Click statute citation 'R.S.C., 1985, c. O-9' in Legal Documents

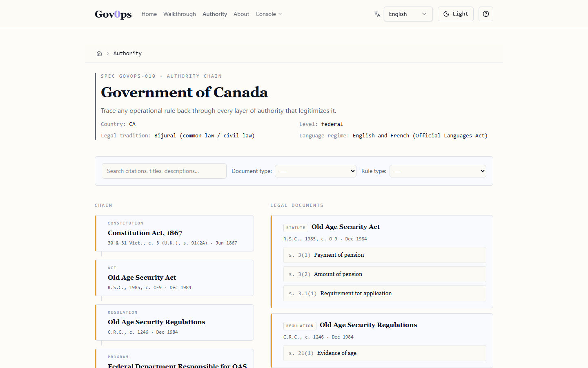pyautogui.click(x=310, y=239)
